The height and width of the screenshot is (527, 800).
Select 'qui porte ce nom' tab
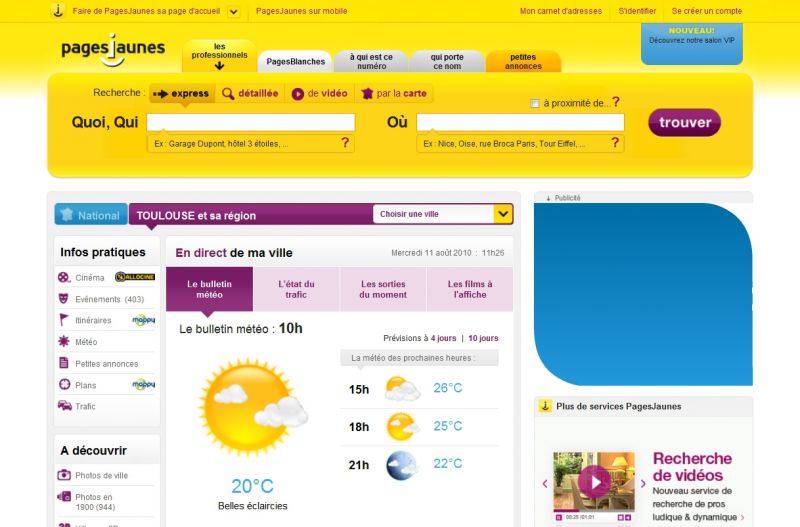click(x=447, y=62)
